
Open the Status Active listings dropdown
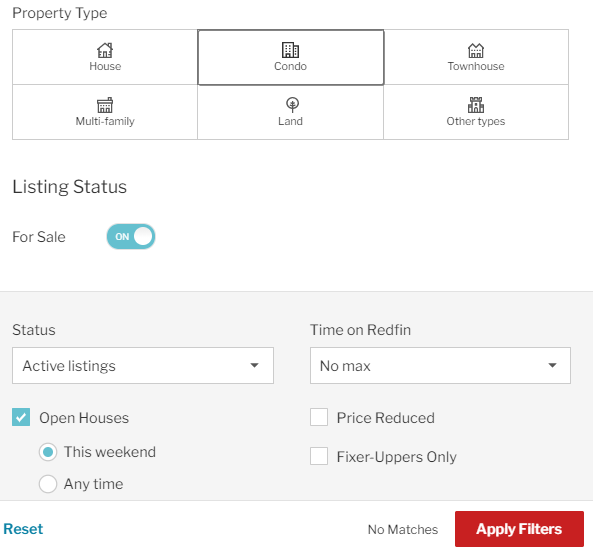[x=143, y=365]
